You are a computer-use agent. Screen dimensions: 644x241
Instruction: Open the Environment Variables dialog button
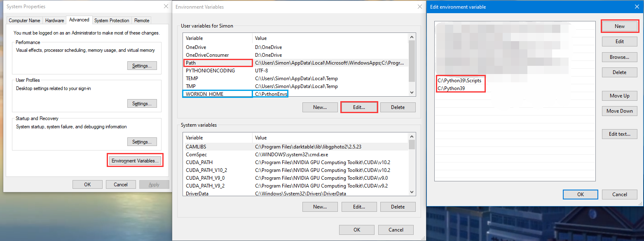(135, 160)
